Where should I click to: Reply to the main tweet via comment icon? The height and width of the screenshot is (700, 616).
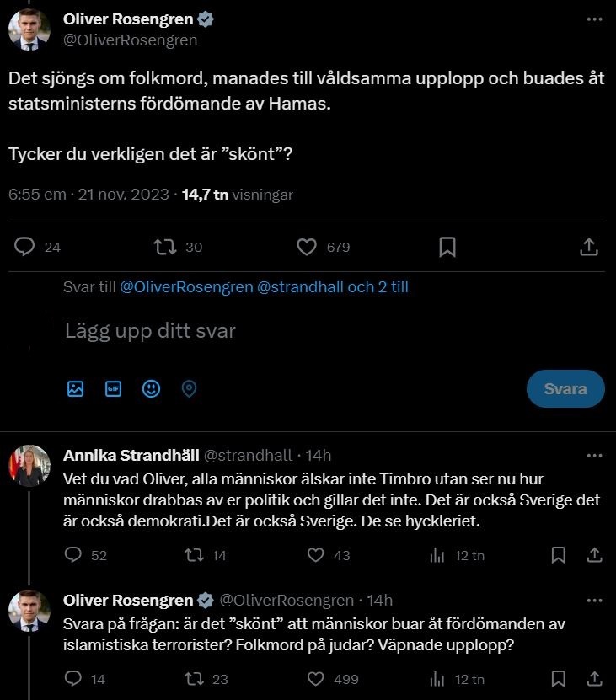click(x=26, y=247)
